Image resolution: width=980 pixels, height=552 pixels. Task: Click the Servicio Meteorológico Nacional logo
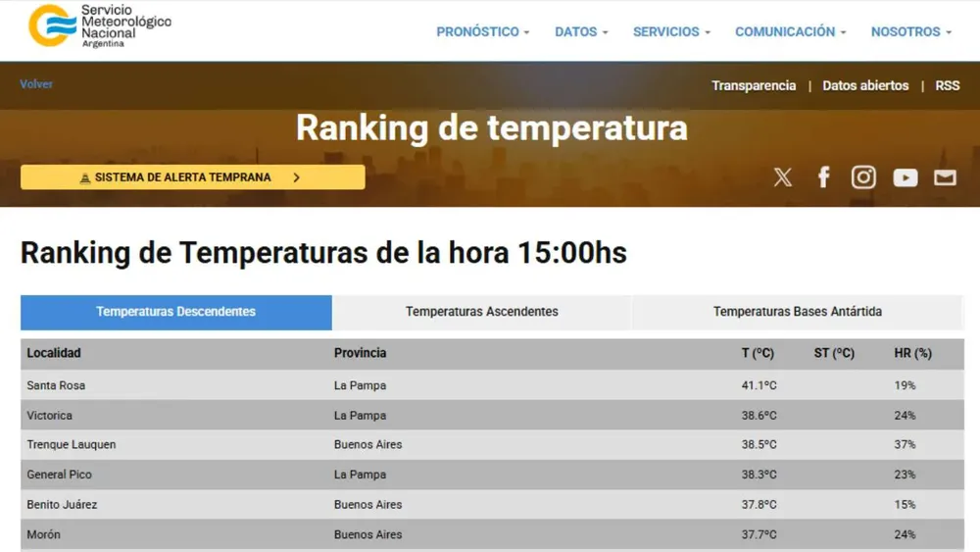99,26
